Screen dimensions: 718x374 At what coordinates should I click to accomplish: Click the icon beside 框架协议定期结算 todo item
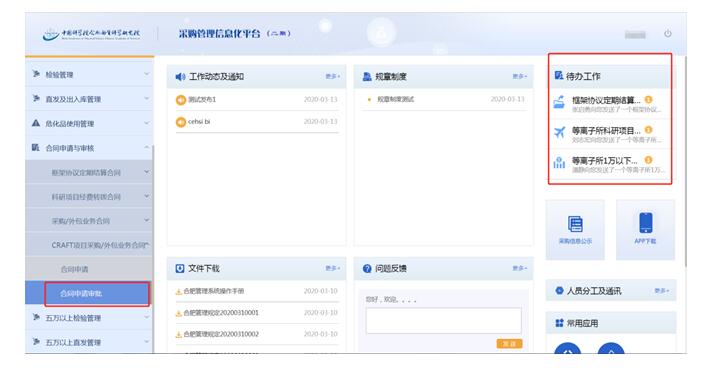click(x=559, y=102)
